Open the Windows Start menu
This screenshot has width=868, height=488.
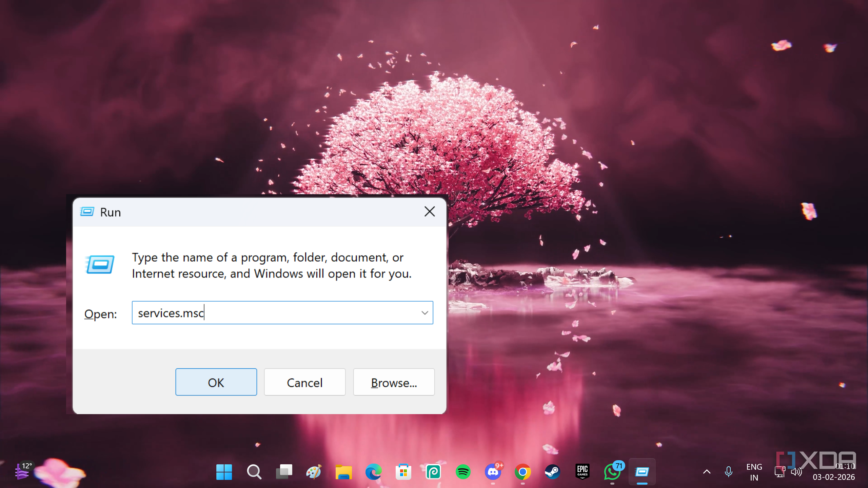[x=224, y=472]
